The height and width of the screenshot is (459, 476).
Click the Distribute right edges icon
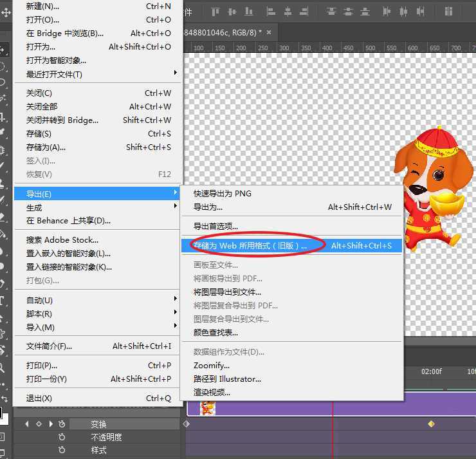[421, 12]
